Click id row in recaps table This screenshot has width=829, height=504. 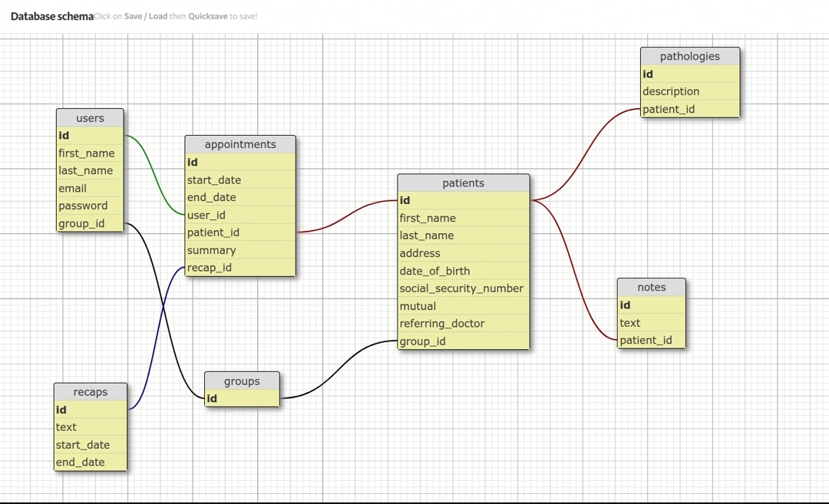click(x=91, y=410)
